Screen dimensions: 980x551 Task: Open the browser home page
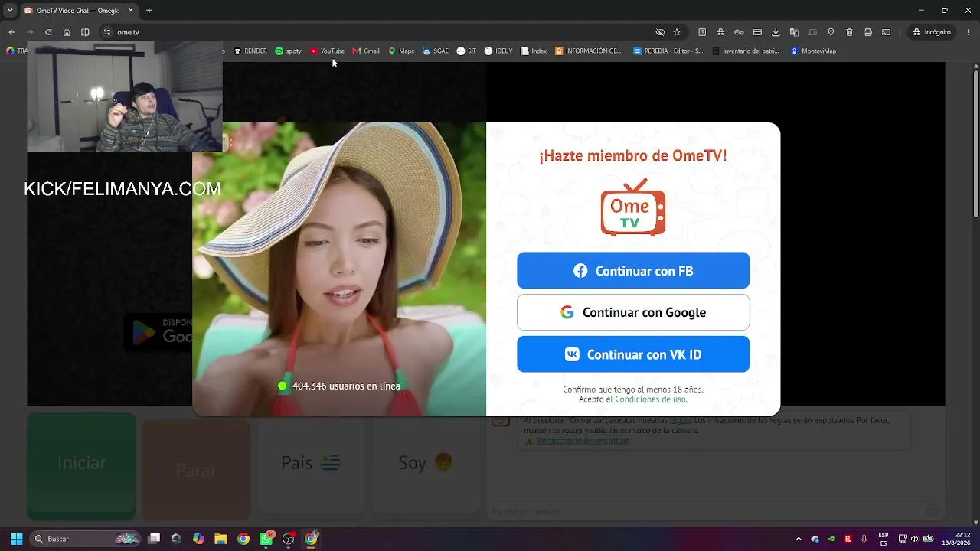click(67, 32)
